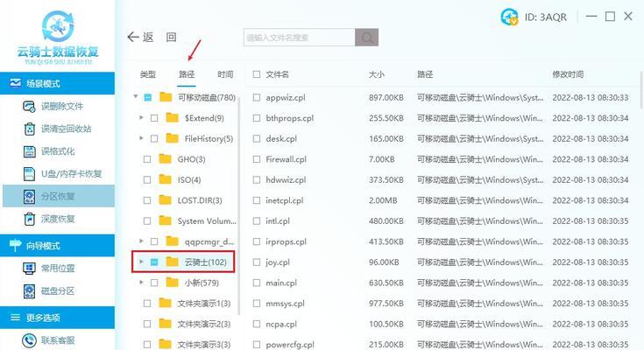
Task: Click the 文件夹演示1(3) folder icon
Action: tap(165, 304)
